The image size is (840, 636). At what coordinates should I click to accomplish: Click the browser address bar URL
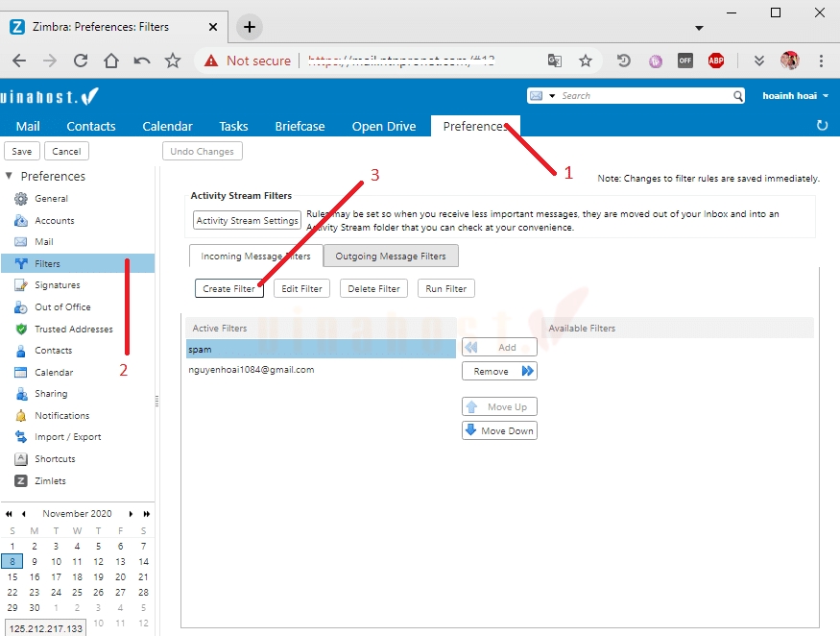(401, 61)
